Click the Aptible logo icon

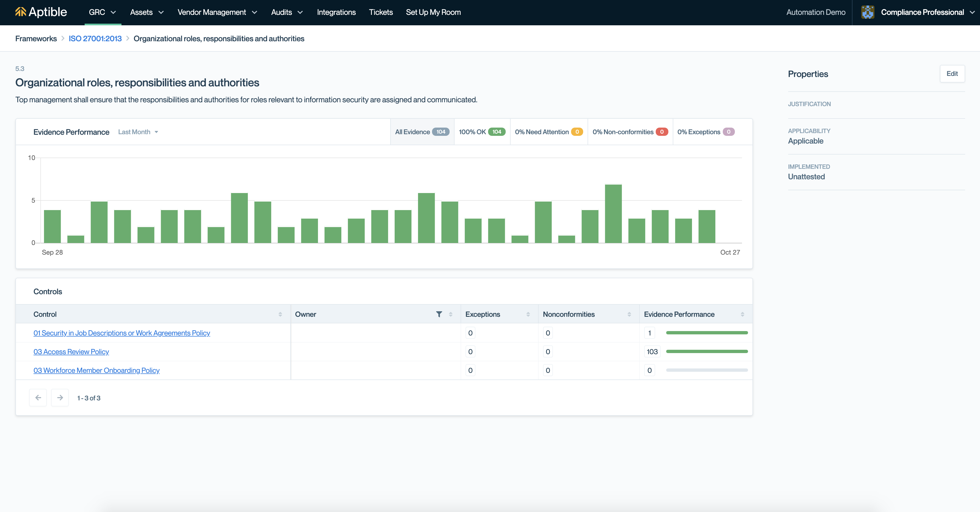(21, 12)
